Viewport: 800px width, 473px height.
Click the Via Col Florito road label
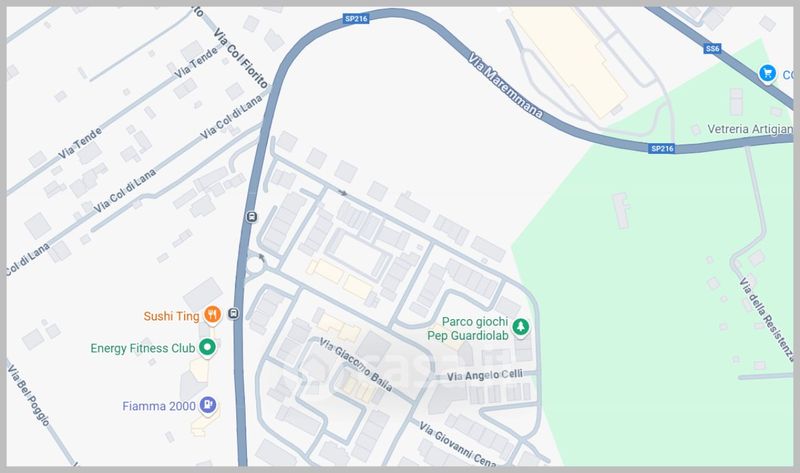(240, 58)
